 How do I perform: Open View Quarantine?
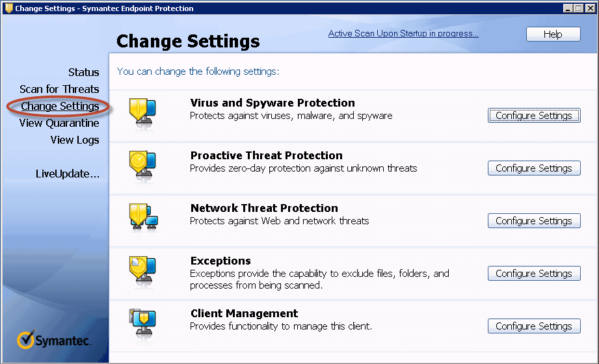point(59,123)
